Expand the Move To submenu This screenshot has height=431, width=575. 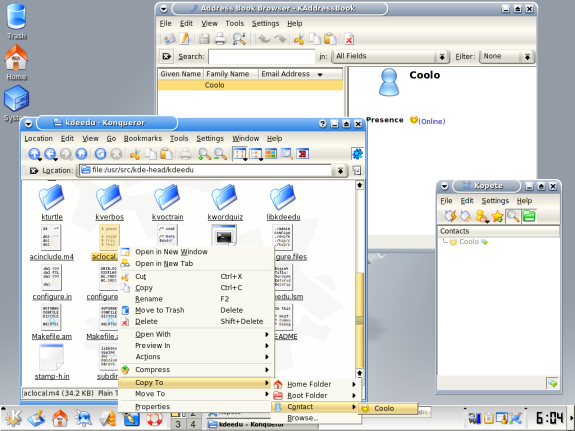pos(196,394)
